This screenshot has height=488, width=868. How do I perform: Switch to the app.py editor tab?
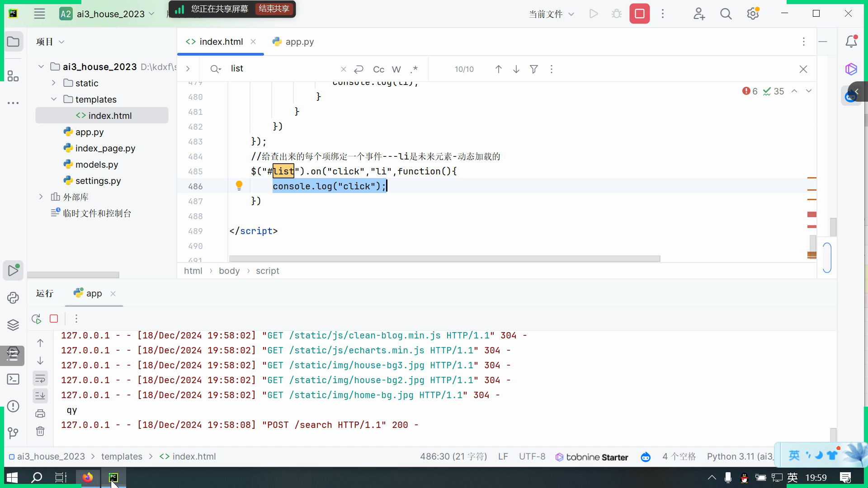[293, 42]
